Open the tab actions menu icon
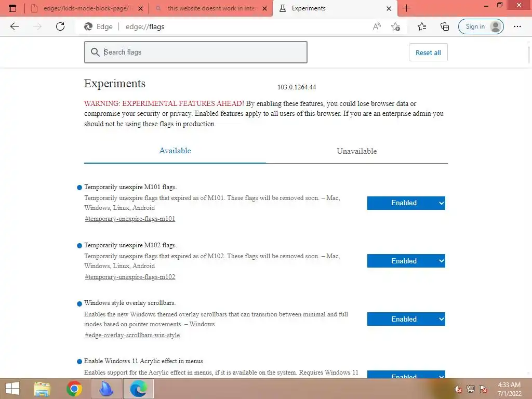532x399 pixels. click(x=12, y=8)
